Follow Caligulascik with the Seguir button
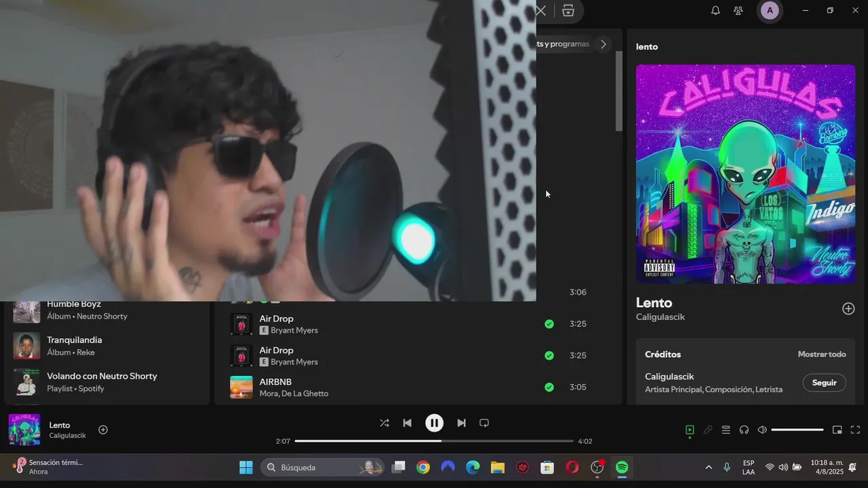The width and height of the screenshot is (868, 488). [x=825, y=383]
